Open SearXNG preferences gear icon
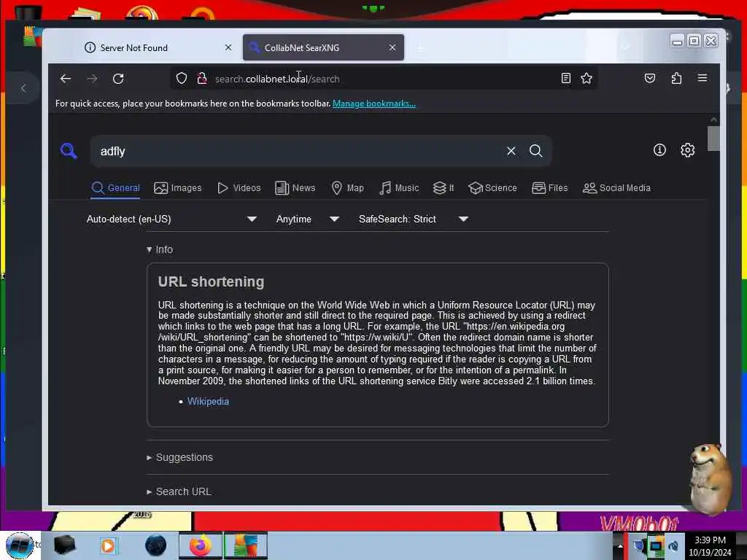Viewport: 747px width, 560px height. (687, 150)
